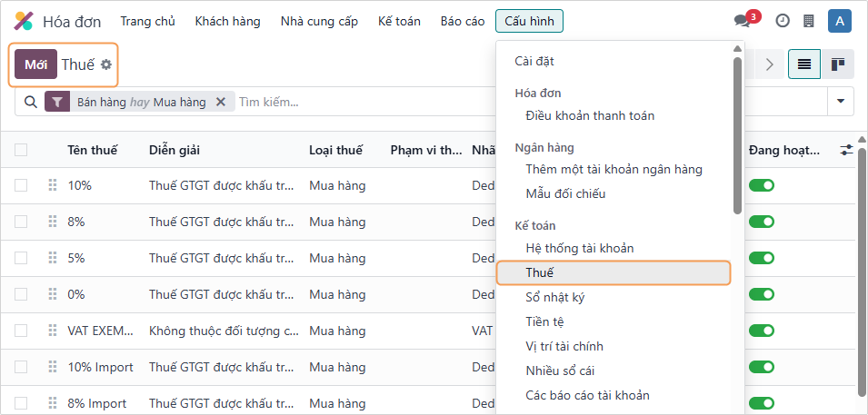
Task: Click the company building icon
Action: [808, 22]
